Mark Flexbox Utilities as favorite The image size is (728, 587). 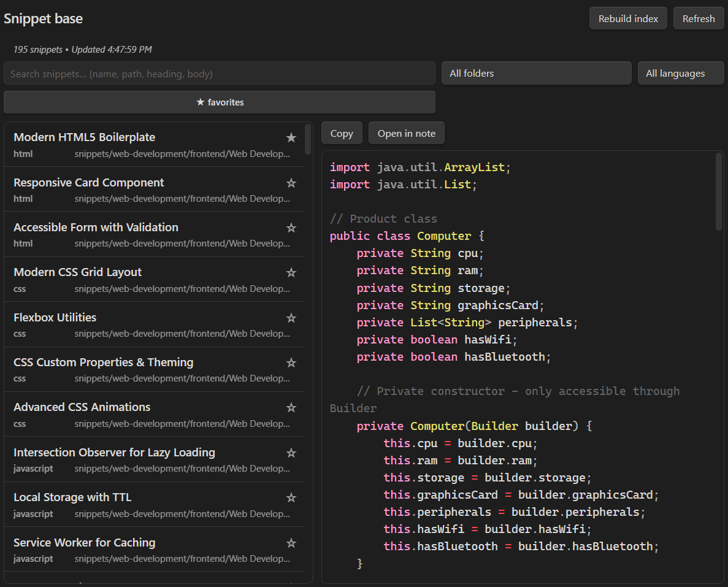(291, 318)
